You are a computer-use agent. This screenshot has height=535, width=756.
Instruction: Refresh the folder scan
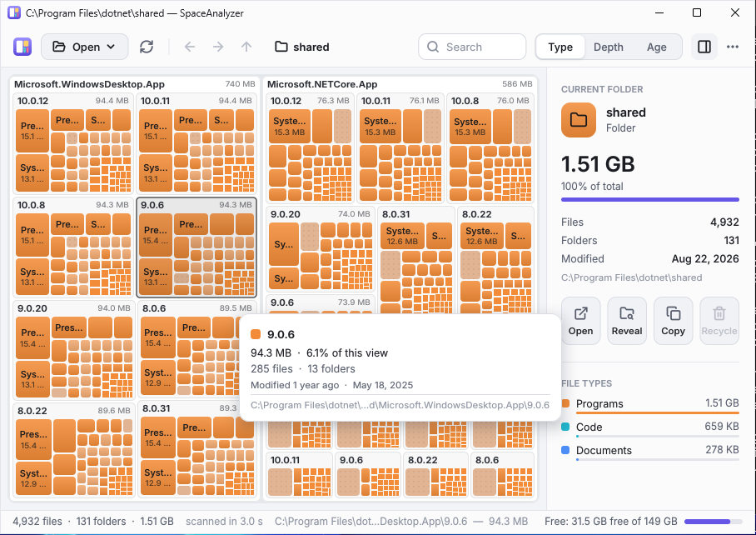coord(147,47)
